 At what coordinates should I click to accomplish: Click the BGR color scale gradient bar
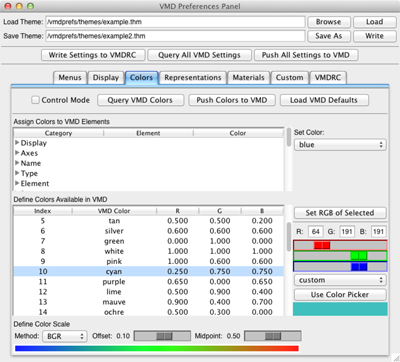157,348
